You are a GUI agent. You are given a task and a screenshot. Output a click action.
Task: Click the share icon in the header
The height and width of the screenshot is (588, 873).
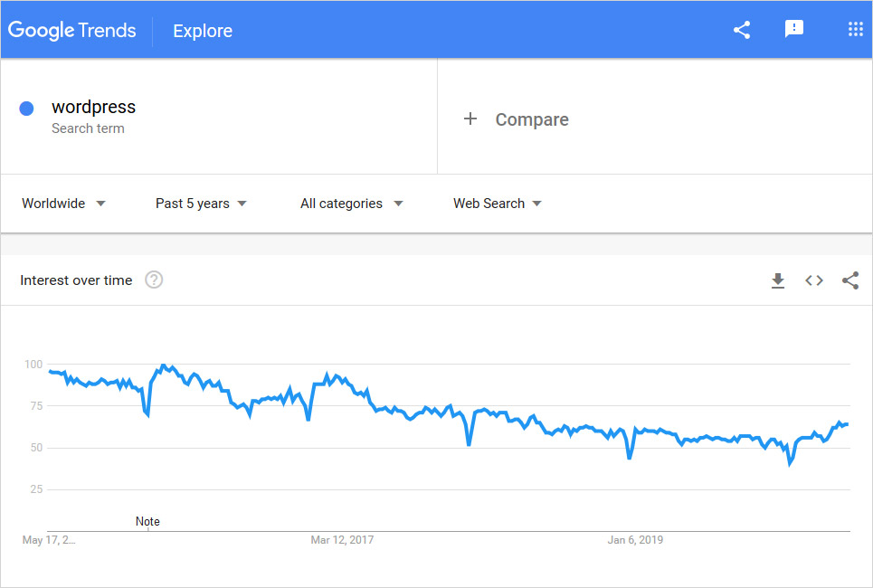point(742,30)
